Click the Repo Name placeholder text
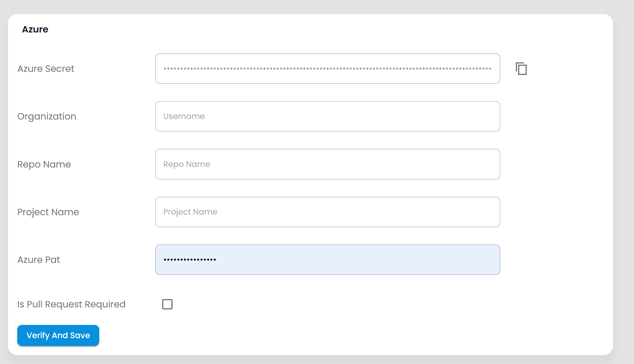The width and height of the screenshot is (634, 364). (187, 164)
